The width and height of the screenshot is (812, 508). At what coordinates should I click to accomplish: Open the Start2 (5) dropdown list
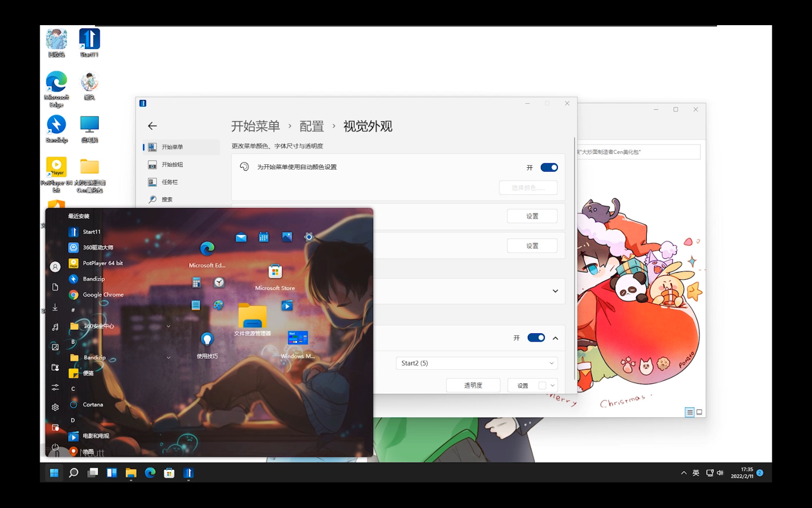click(477, 363)
